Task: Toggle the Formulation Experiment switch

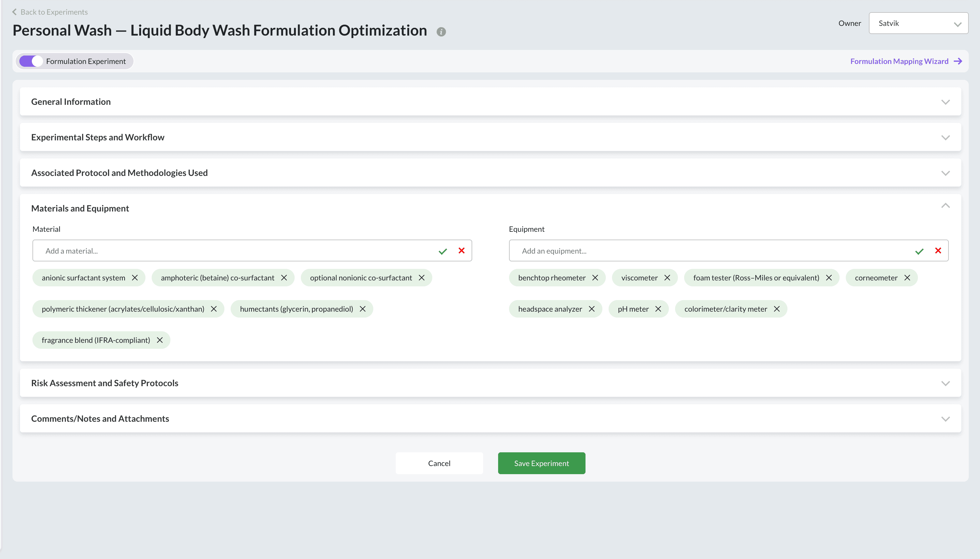Action: [31, 61]
